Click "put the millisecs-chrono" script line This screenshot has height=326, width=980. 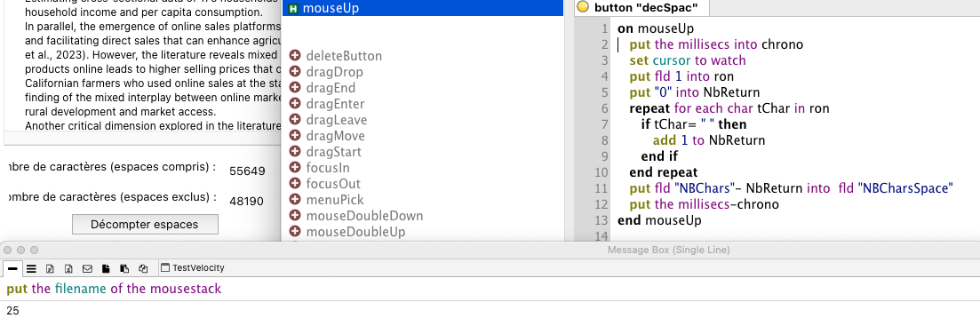pos(705,204)
